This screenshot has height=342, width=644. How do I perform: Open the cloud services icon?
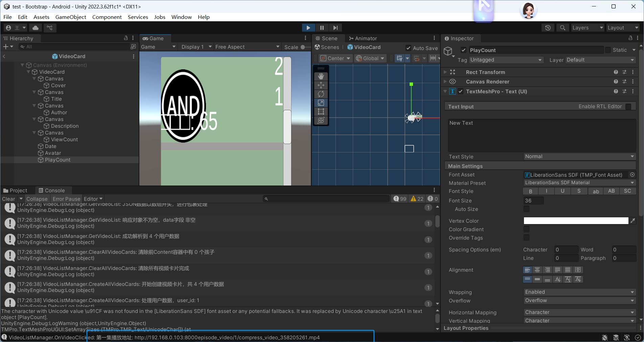pyautogui.click(x=36, y=28)
